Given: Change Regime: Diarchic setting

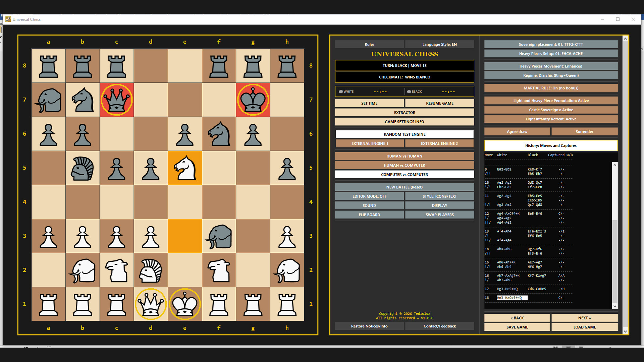Looking at the screenshot, I should click(x=551, y=75).
